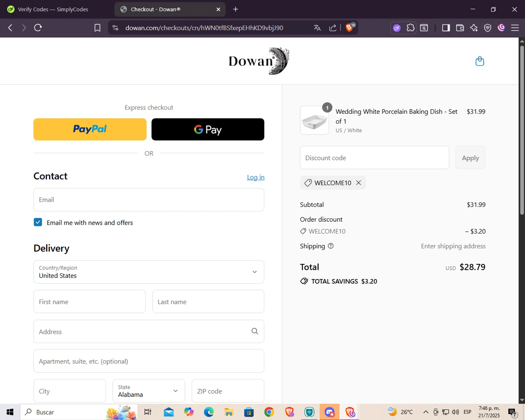
Task: Click the page vertical scrollbar
Action: point(522,129)
